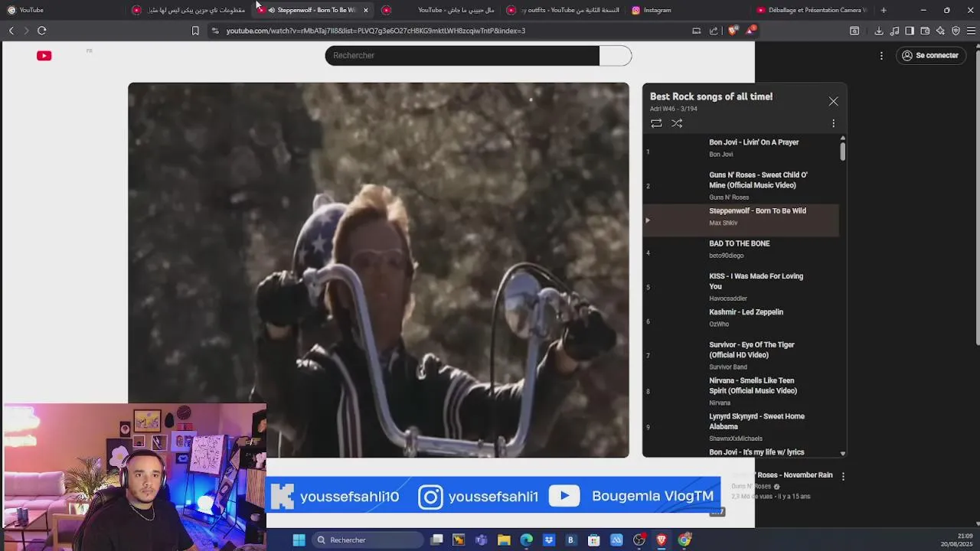
Task: Switch to the first YouTube tab
Action: coord(61,10)
